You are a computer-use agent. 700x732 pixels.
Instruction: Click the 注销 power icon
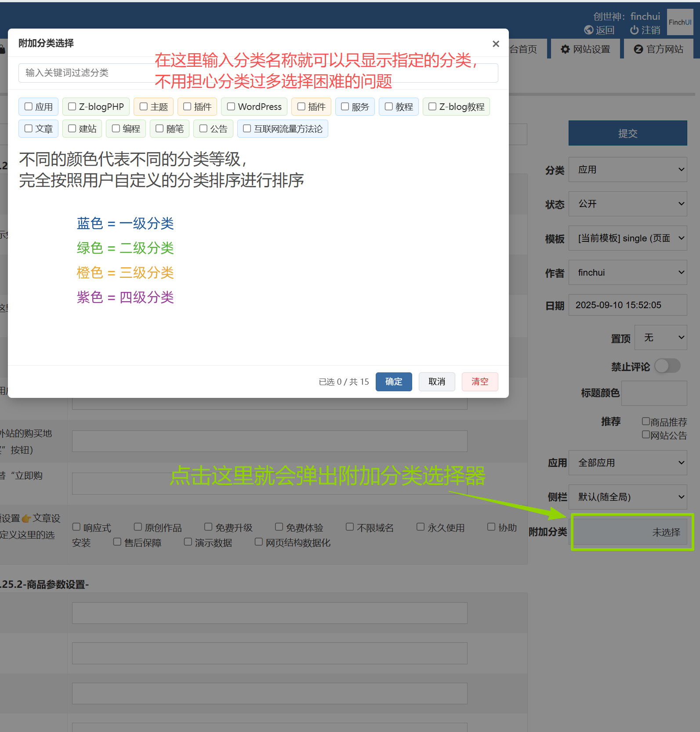click(x=634, y=30)
